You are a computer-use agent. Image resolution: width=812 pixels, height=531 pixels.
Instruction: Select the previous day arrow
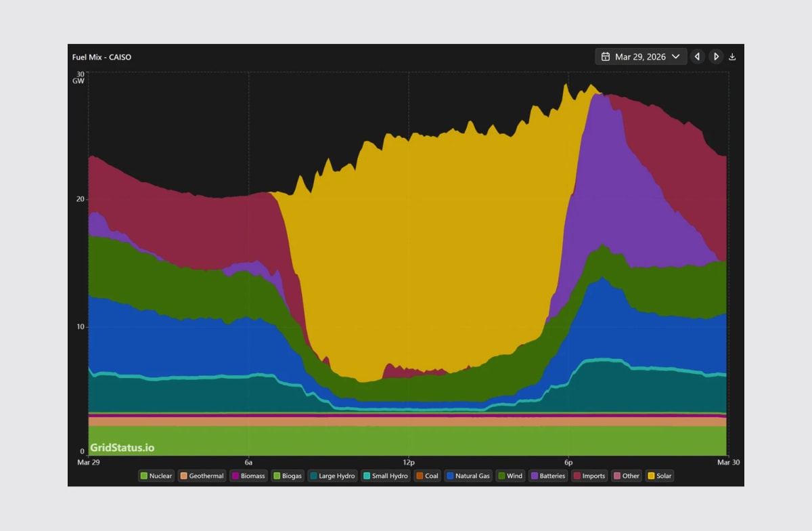coord(697,56)
